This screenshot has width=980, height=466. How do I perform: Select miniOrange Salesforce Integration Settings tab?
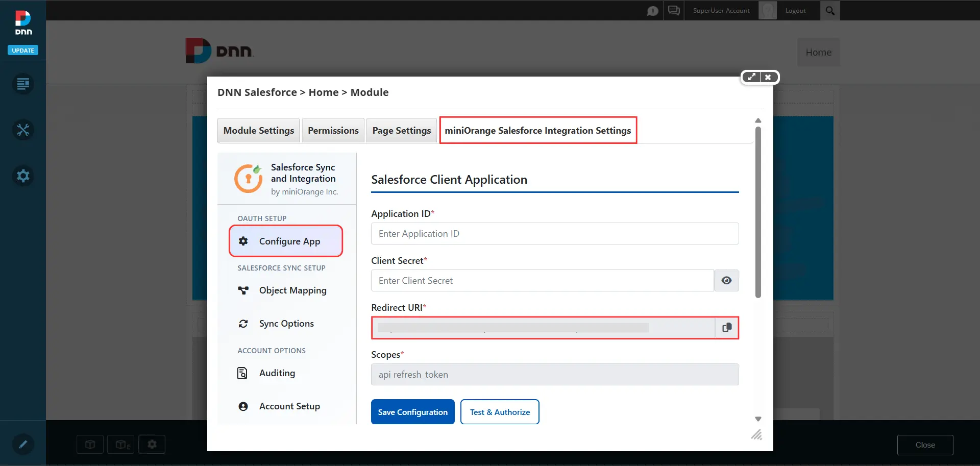click(538, 130)
